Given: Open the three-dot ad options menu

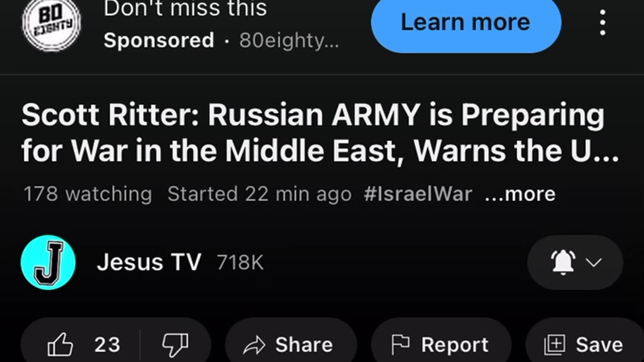Looking at the screenshot, I should pyautogui.click(x=602, y=23).
